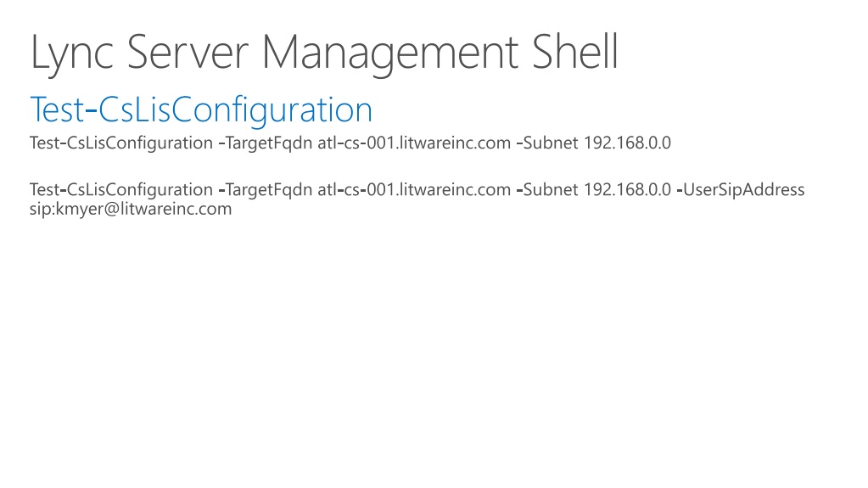This screenshot has width=868, height=488.
Task: Click 192.168.0.0 in the second command
Action: [x=627, y=190]
